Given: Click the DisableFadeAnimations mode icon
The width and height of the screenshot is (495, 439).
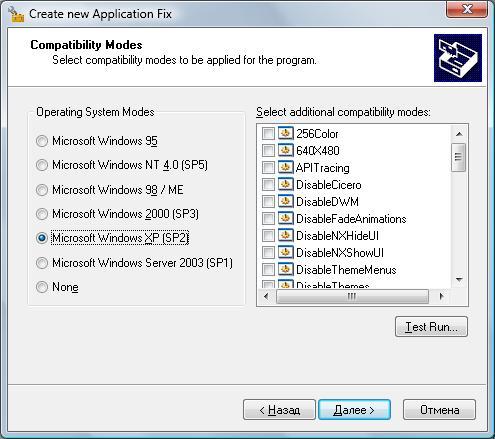Looking at the screenshot, I should click(285, 218).
